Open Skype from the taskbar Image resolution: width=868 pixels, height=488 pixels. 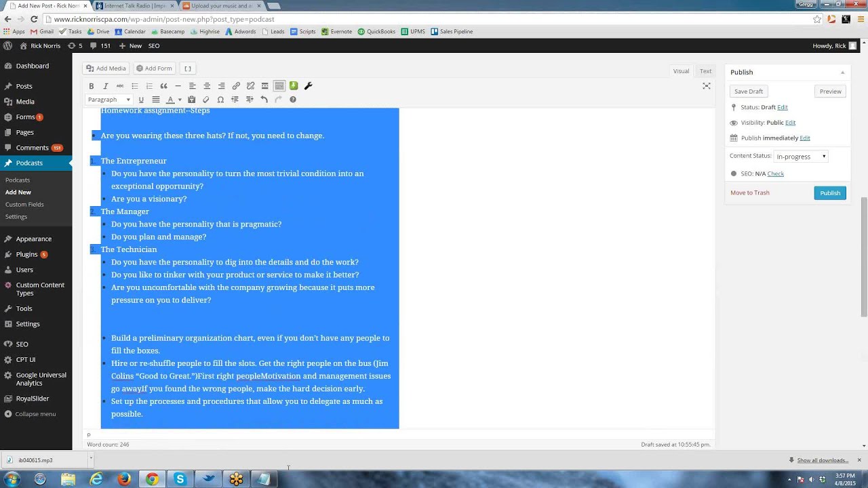(x=180, y=479)
